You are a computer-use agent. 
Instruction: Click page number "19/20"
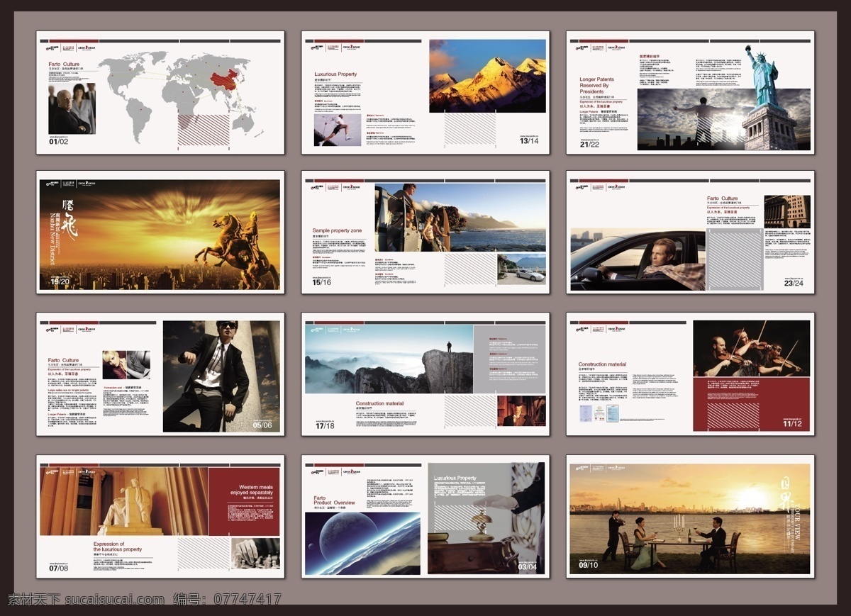point(60,282)
